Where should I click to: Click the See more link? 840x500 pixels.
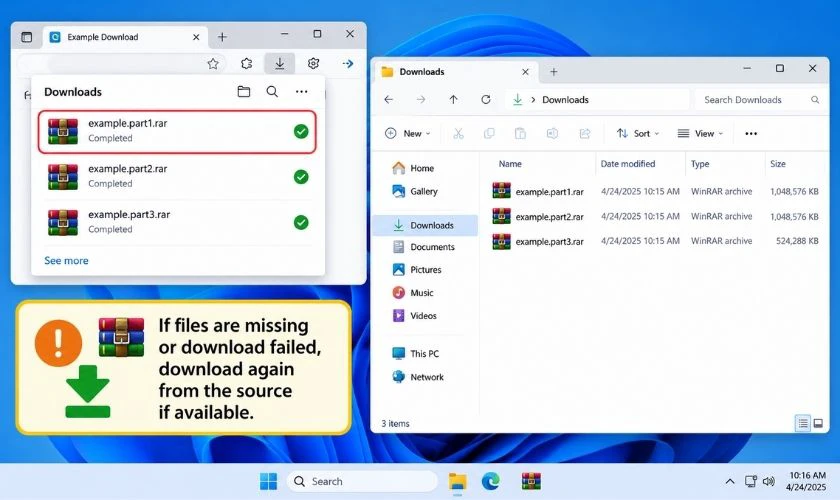click(x=66, y=260)
